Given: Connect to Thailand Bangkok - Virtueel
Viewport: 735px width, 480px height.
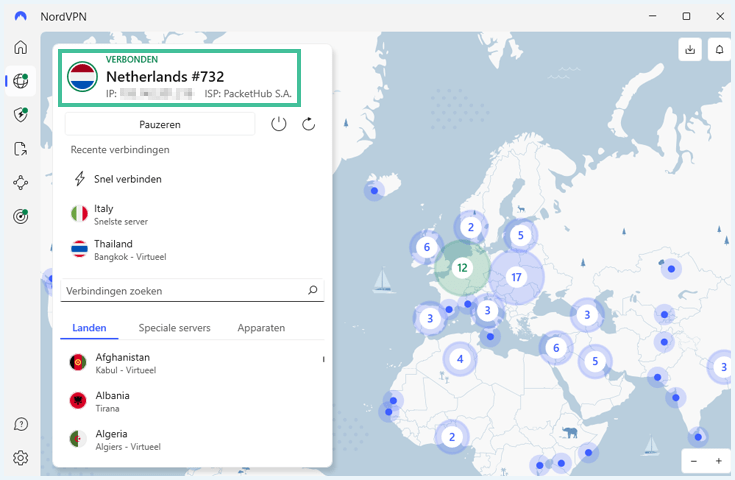Looking at the screenshot, I should [x=192, y=249].
